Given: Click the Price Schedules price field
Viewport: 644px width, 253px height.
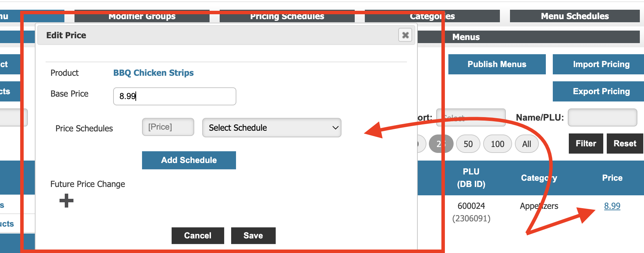Looking at the screenshot, I should pyautogui.click(x=168, y=127).
